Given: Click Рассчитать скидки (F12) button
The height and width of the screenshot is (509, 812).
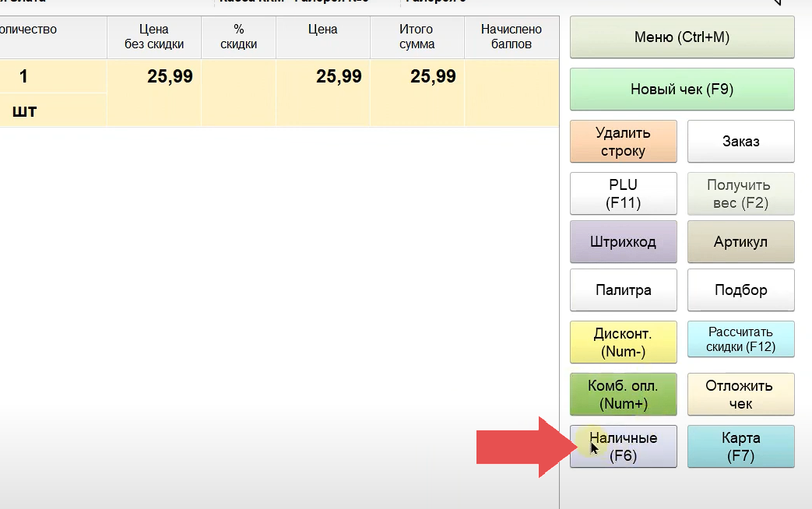Looking at the screenshot, I should coord(740,339).
